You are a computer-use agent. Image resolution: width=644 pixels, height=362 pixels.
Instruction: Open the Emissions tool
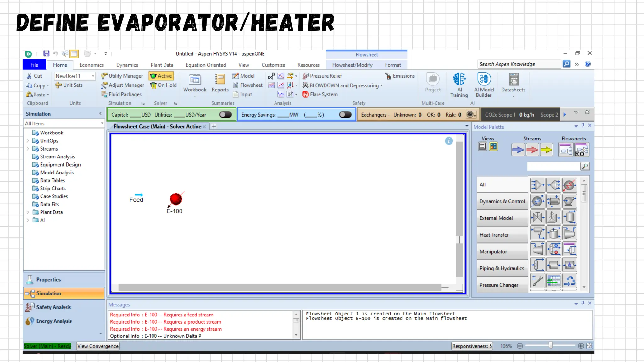[400, 76]
